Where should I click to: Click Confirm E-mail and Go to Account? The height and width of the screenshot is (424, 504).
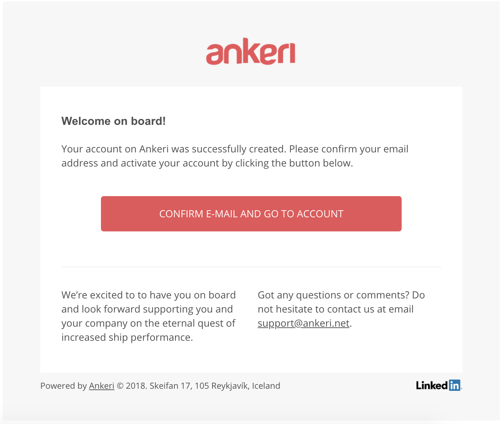coord(251,214)
